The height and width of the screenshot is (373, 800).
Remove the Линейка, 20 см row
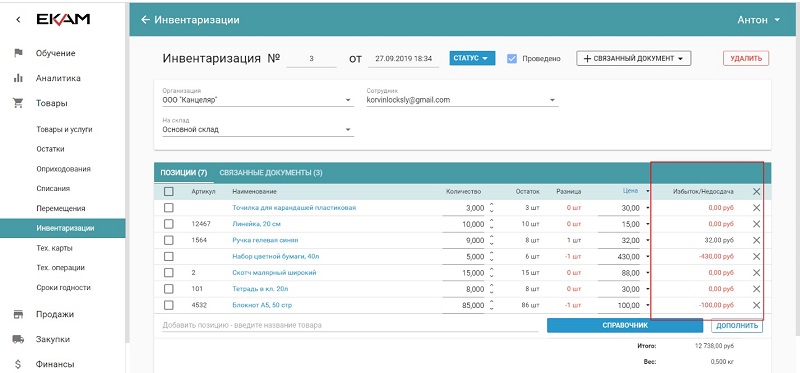(x=756, y=224)
